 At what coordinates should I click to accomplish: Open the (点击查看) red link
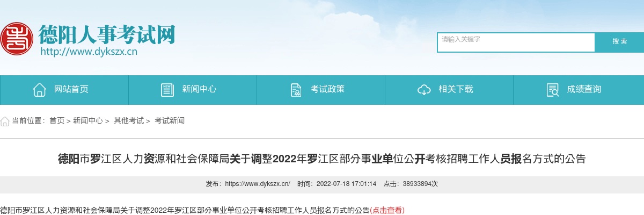point(387,210)
